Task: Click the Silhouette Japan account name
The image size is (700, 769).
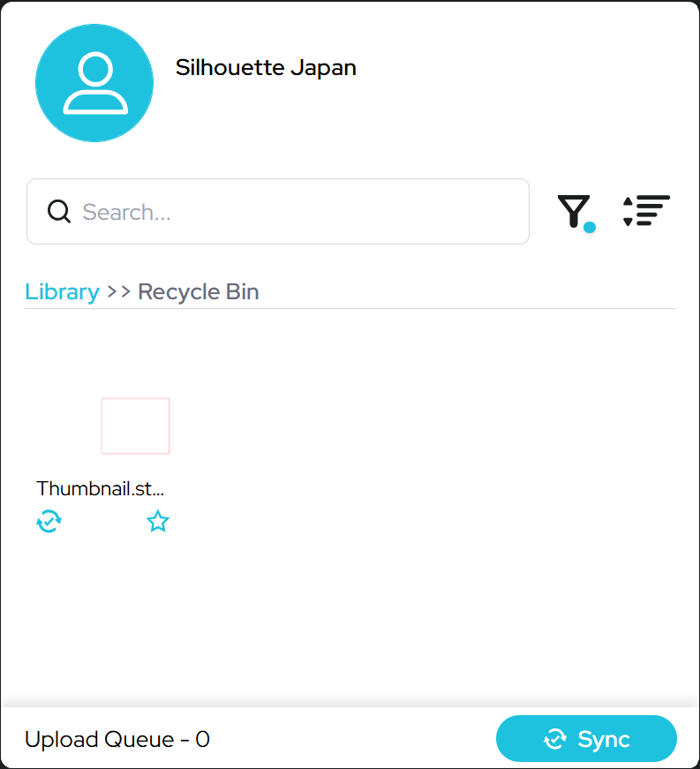Action: pyautogui.click(x=266, y=67)
